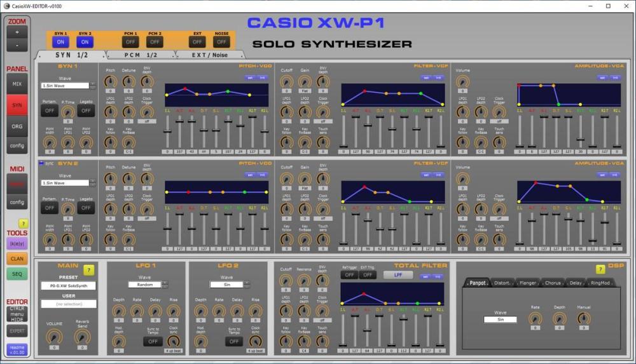Viewport: 636px width, 364px height.
Task: Click the LFO 1 Clock sync knob
Action: (174, 341)
